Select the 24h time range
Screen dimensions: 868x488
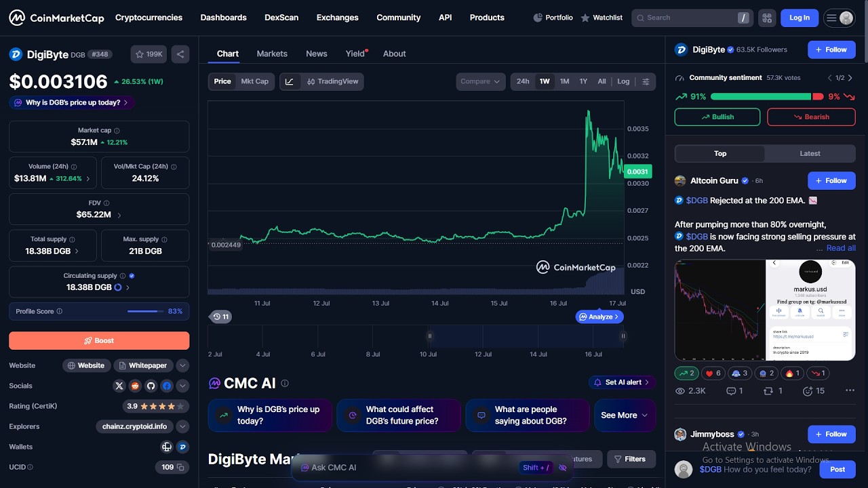(x=523, y=81)
